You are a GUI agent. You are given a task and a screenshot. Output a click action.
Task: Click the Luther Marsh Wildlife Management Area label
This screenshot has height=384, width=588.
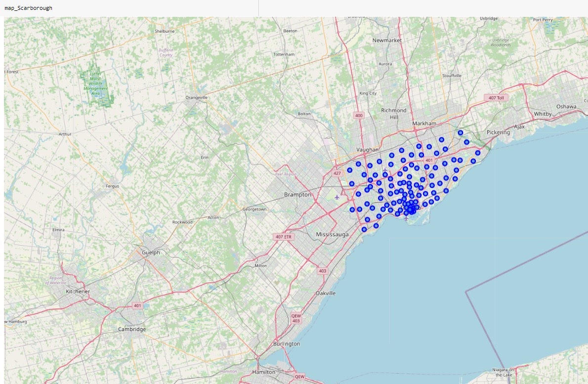[x=96, y=84]
